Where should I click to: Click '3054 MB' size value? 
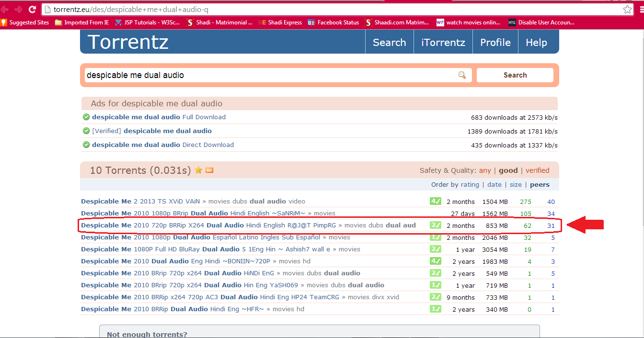[x=495, y=249]
